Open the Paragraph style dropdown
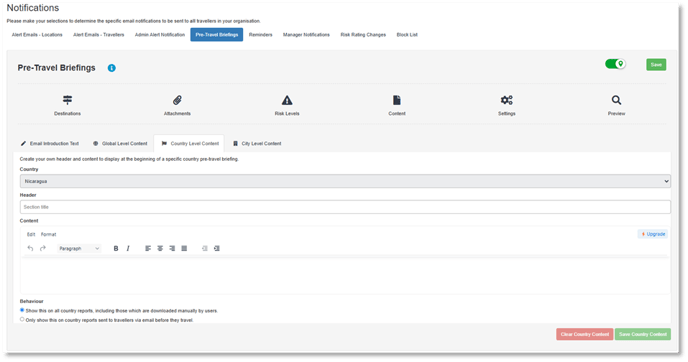The height and width of the screenshot is (362, 688). pyautogui.click(x=79, y=248)
